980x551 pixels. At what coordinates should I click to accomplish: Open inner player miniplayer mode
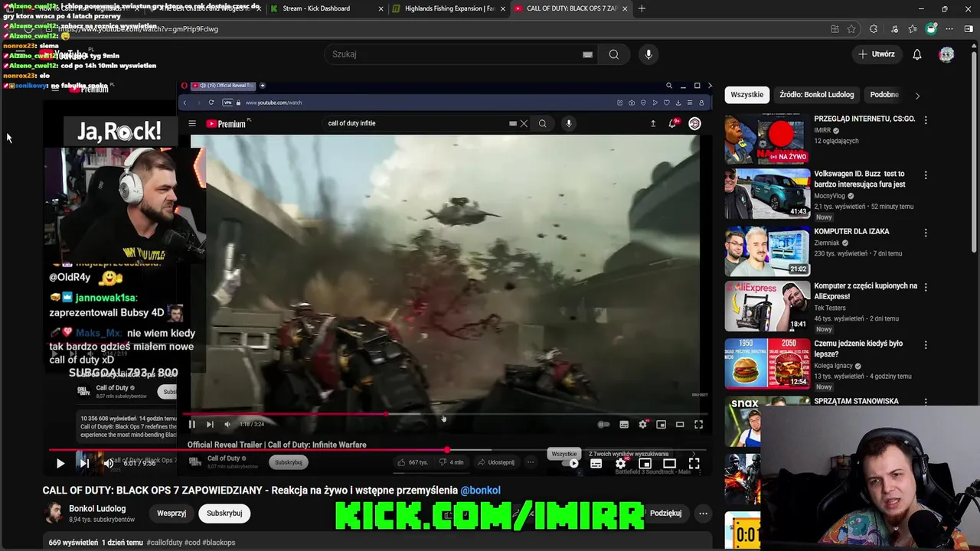coord(661,424)
